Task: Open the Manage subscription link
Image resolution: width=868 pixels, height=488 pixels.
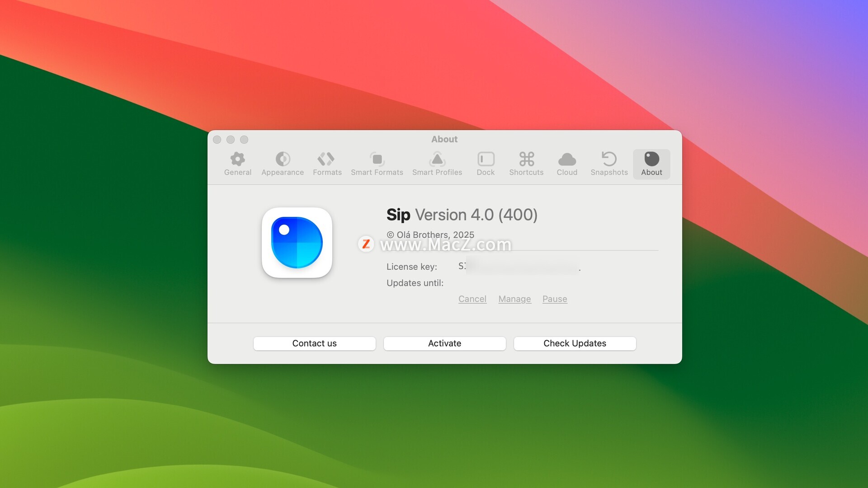Action: tap(514, 299)
